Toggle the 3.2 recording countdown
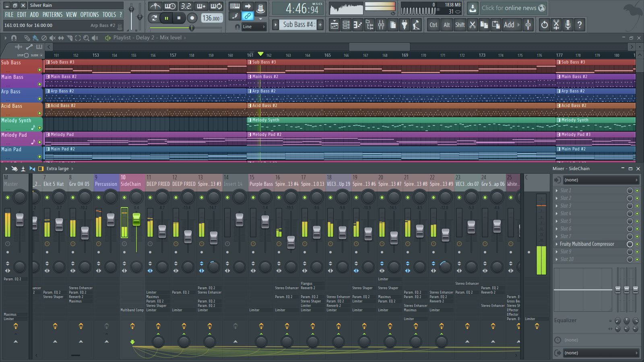This screenshot has height=362, width=644. tap(186, 6)
